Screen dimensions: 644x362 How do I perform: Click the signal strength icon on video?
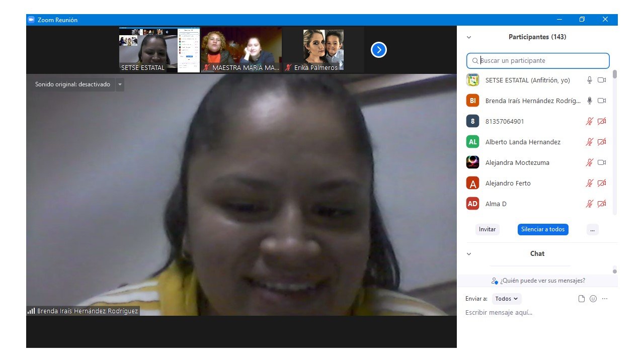(31, 311)
